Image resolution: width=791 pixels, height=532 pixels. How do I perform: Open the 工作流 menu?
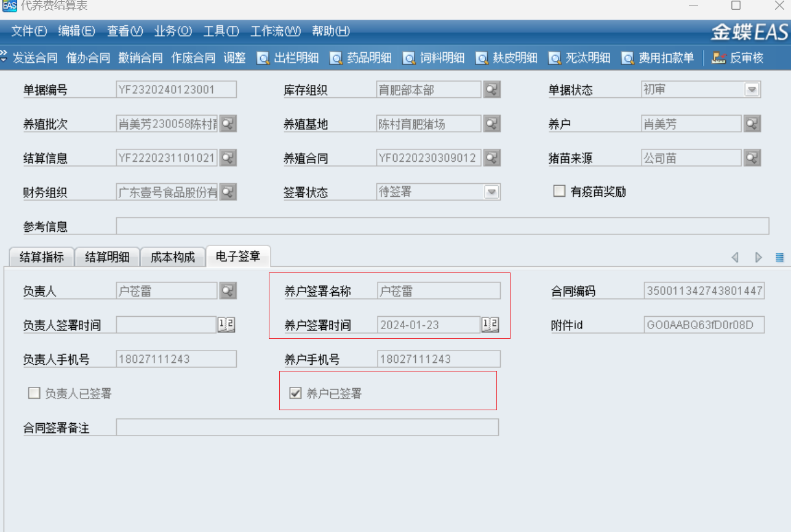[275, 31]
